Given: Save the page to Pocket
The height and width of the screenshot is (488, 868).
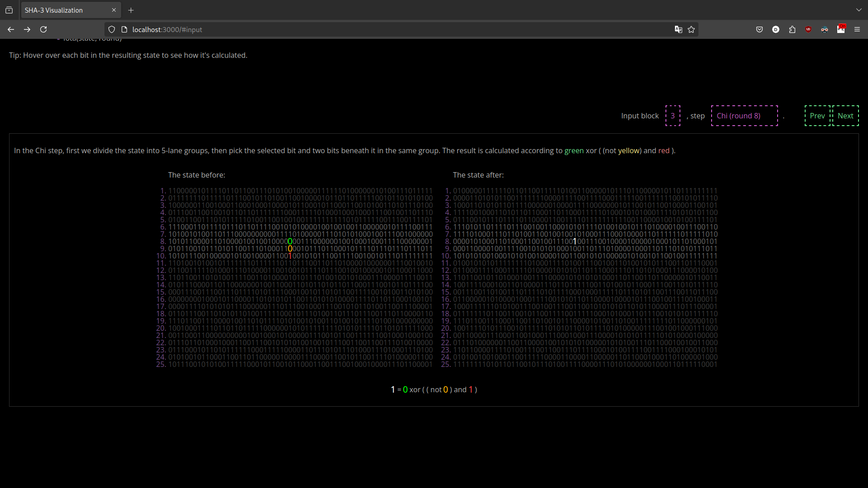Looking at the screenshot, I should tap(759, 29).
